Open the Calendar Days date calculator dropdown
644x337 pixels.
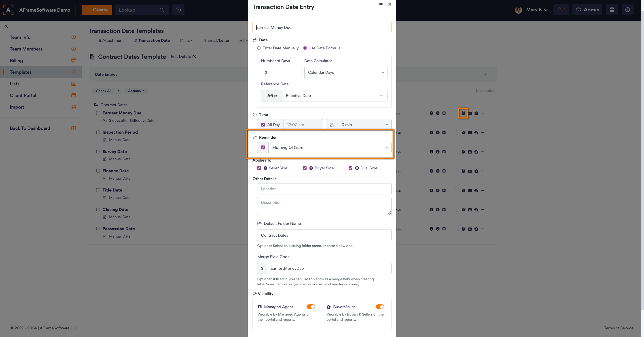(x=346, y=72)
